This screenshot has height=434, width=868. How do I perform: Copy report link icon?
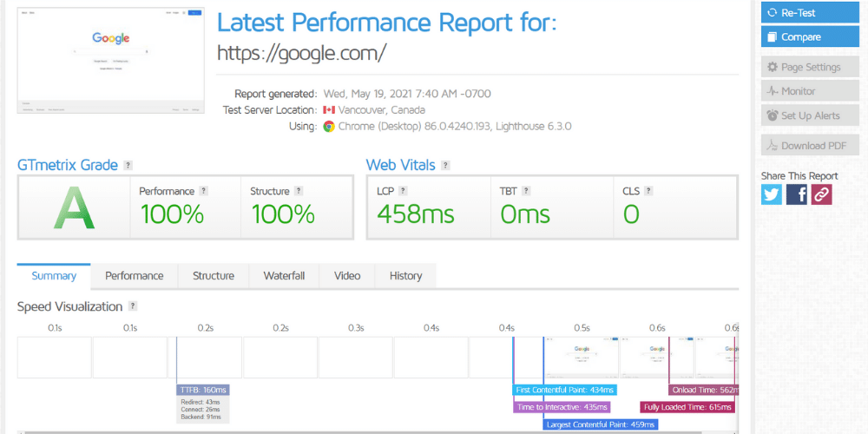pyautogui.click(x=822, y=194)
